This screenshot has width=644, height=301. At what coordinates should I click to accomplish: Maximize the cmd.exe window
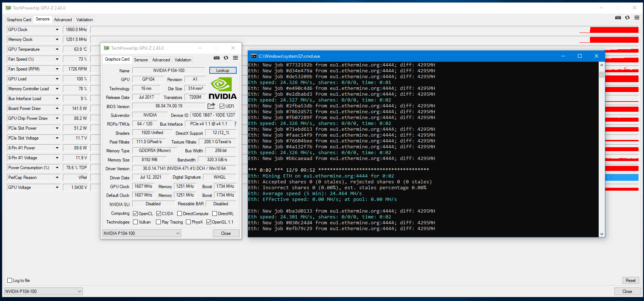(x=580, y=56)
